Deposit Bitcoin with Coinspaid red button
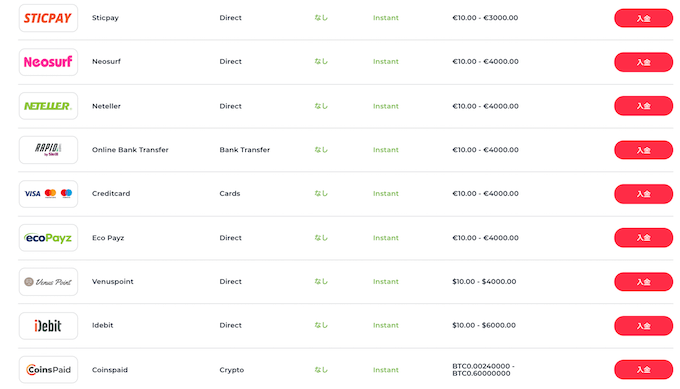Viewport: 680px width, 389px height. [x=644, y=369]
